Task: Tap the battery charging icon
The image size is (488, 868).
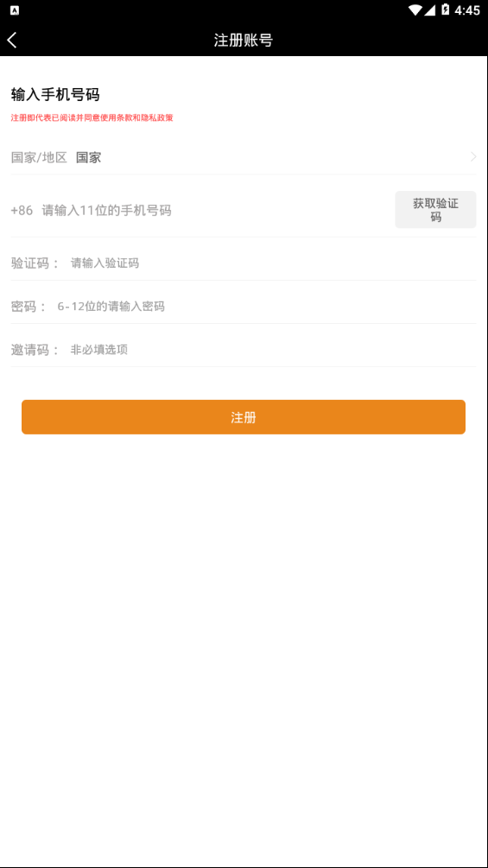Action: (446, 10)
